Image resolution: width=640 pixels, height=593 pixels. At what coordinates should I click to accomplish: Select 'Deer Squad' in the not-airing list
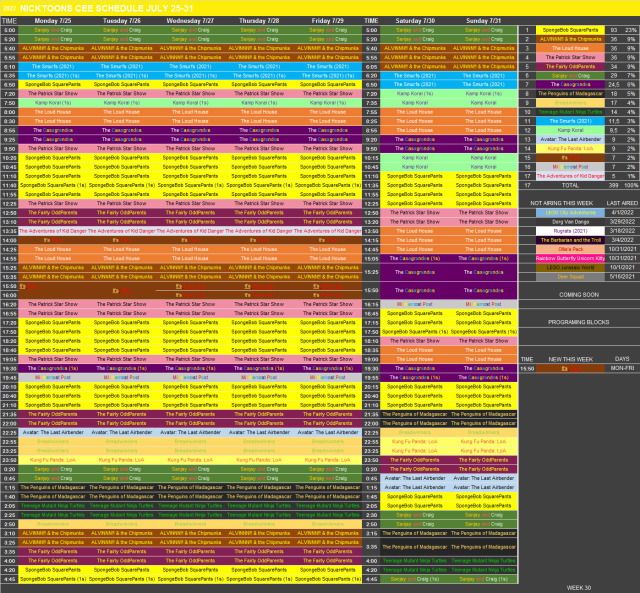pos(570,277)
